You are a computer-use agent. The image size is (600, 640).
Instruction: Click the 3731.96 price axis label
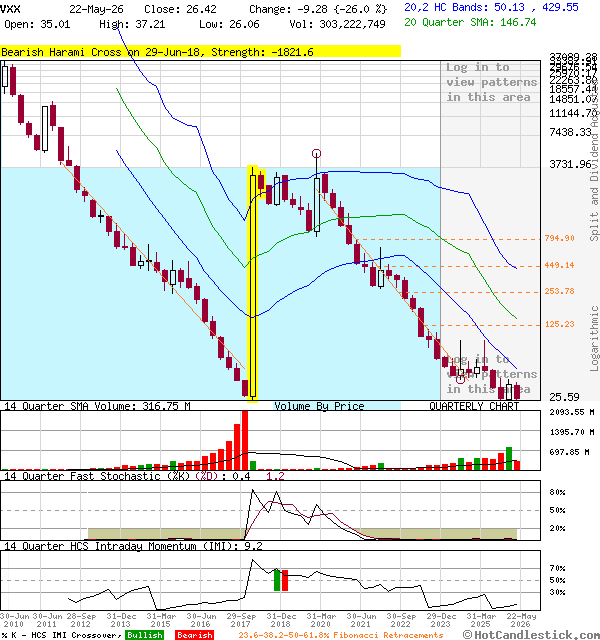tap(570, 164)
